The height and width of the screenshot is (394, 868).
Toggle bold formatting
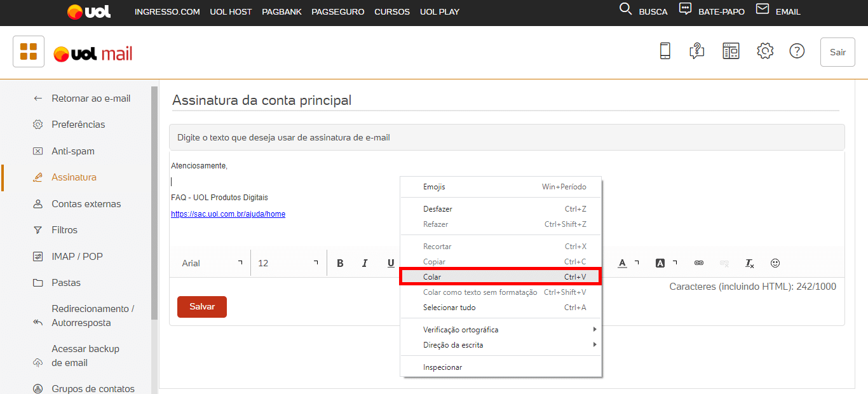point(340,263)
